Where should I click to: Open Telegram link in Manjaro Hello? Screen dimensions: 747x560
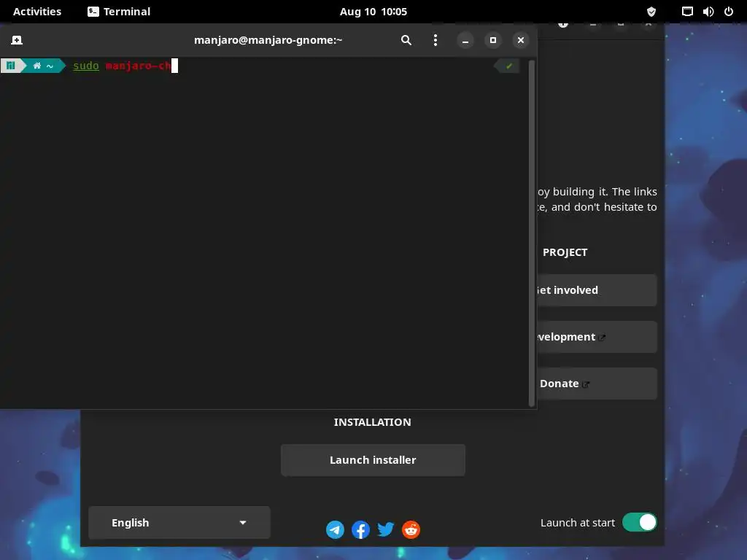point(335,529)
